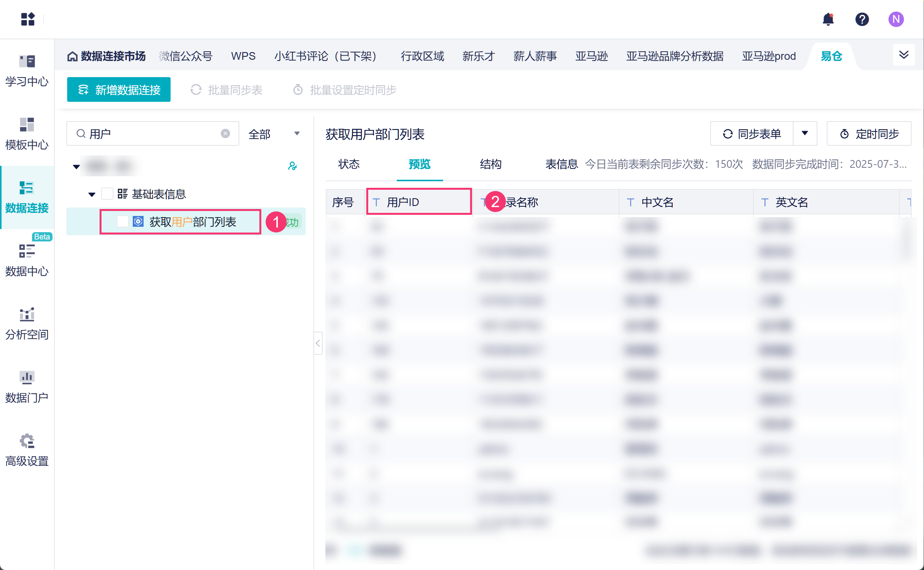Image resolution: width=924 pixels, height=570 pixels.
Task: Open 模板中心 from the sidebar
Action: coord(27,134)
